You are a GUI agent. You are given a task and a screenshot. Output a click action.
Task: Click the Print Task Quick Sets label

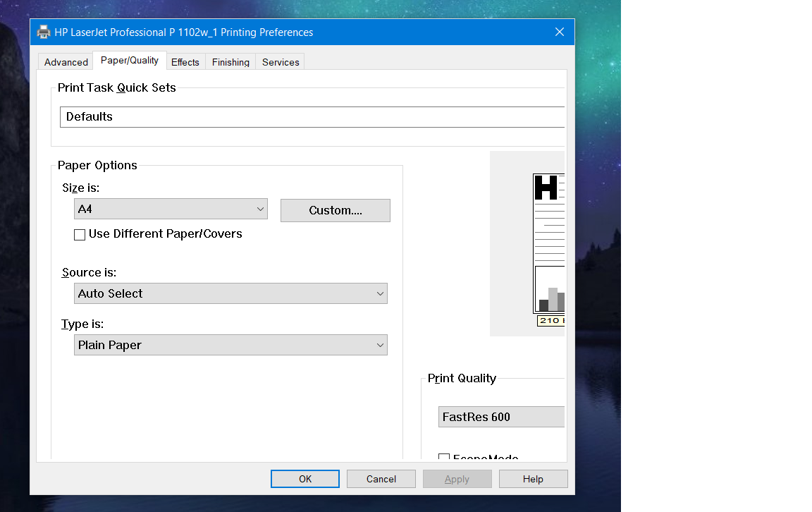(117, 87)
